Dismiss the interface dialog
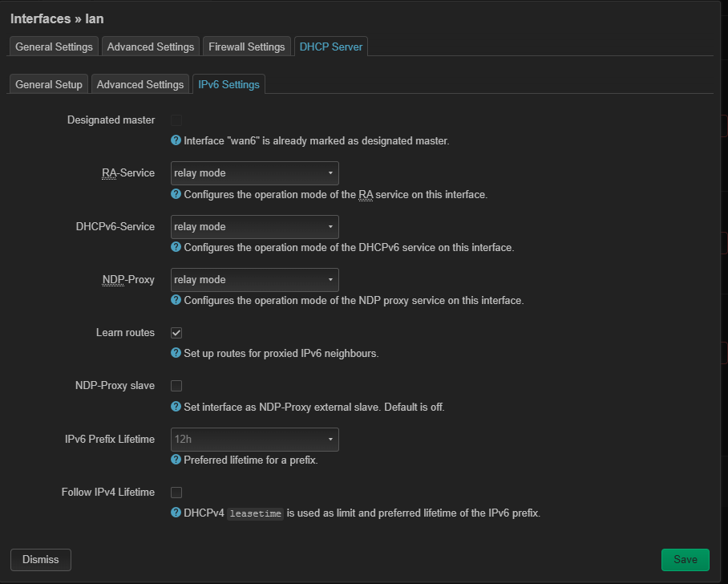 pos(41,559)
